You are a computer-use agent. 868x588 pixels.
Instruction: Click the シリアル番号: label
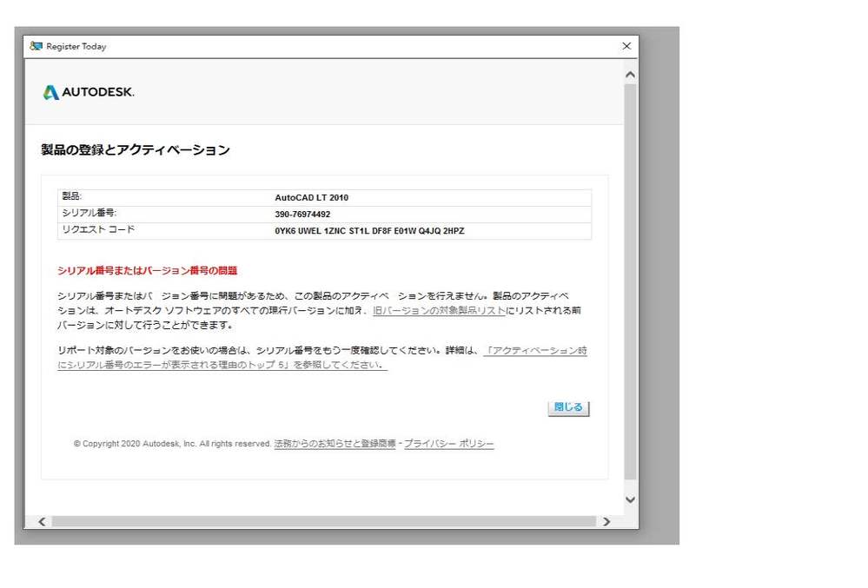click(89, 213)
